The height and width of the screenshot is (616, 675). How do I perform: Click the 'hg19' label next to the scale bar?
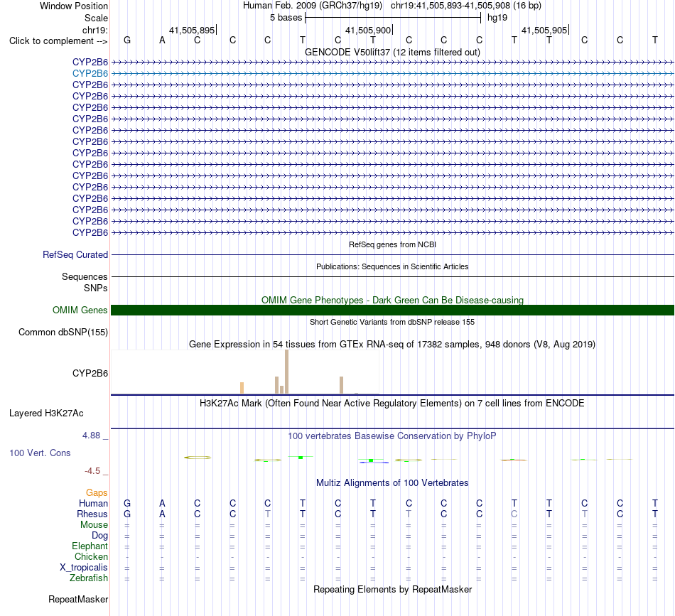[x=497, y=18]
